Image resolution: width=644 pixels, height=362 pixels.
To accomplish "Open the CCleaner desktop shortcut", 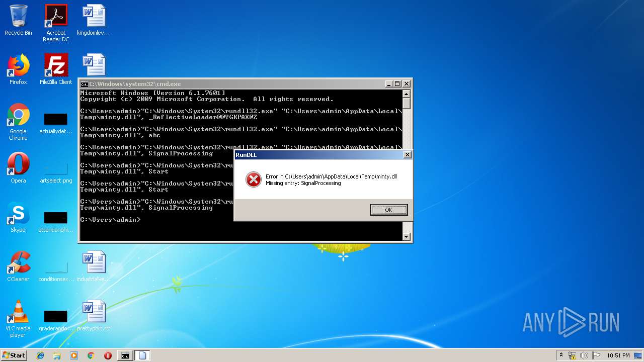I will click(x=18, y=266).
